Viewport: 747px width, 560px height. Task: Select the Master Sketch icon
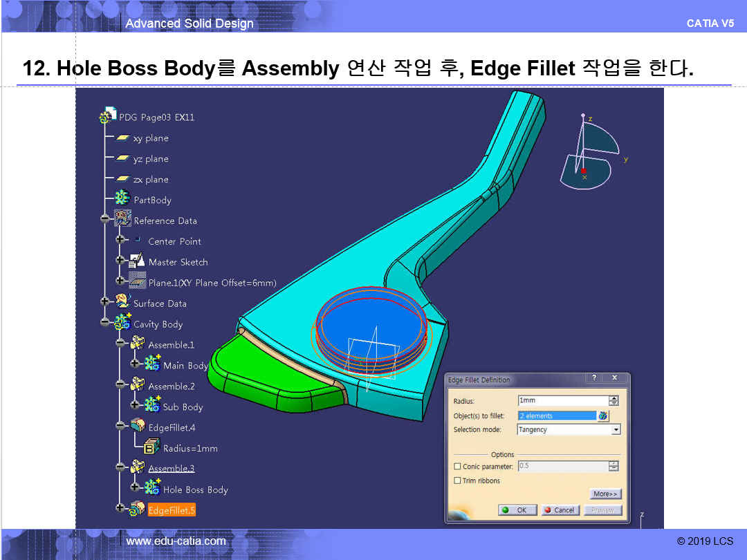[137, 261]
